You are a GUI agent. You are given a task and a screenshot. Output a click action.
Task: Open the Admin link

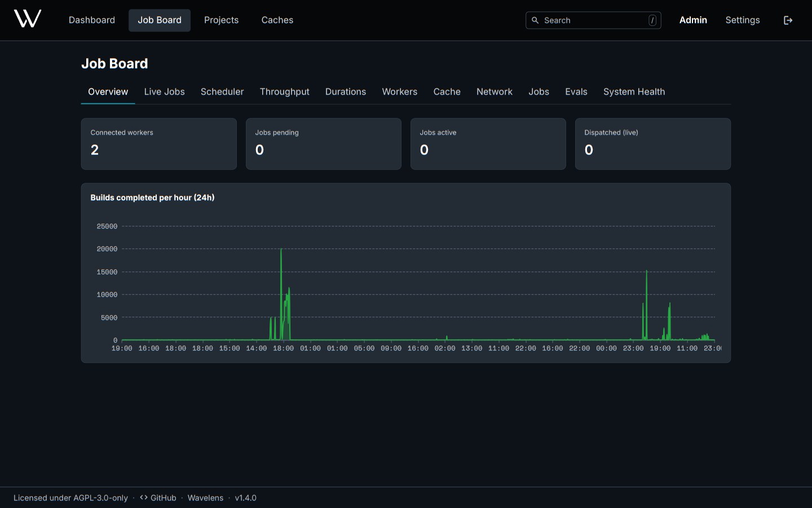click(693, 20)
